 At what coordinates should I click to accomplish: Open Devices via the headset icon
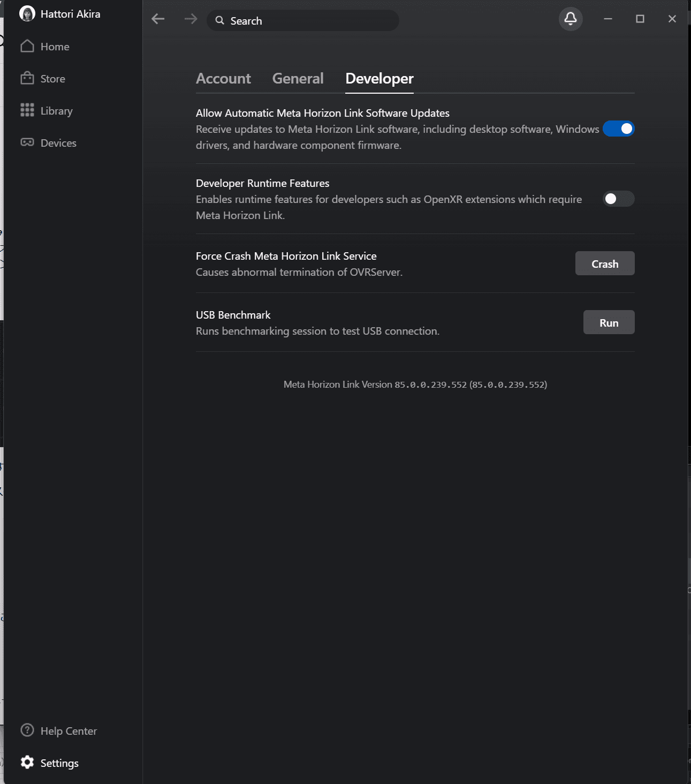tap(27, 142)
